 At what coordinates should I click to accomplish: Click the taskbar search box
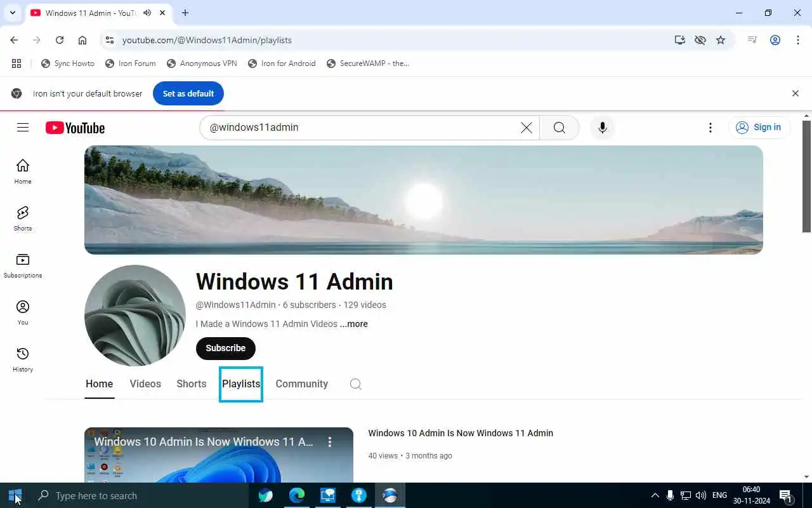[x=138, y=496]
